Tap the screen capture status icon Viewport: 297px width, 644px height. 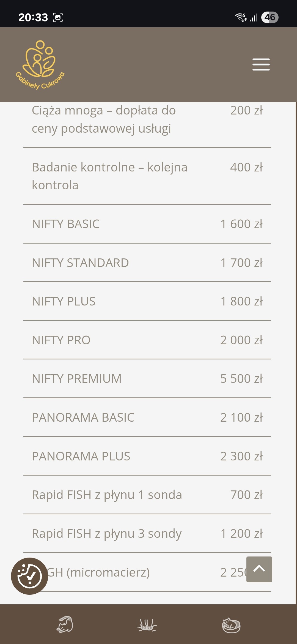click(58, 17)
